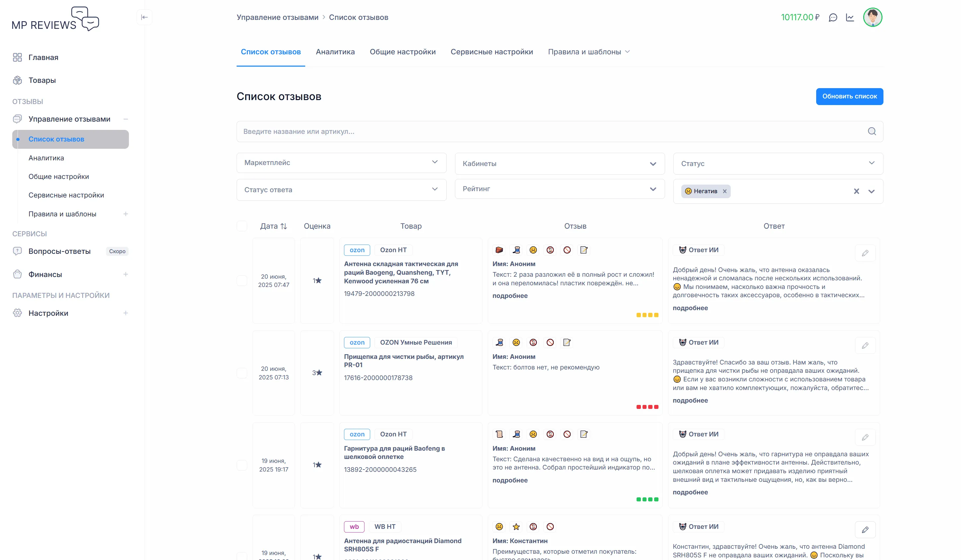Select the checkbox of the first review row
Viewport: 961px width, 560px height.
(242, 281)
